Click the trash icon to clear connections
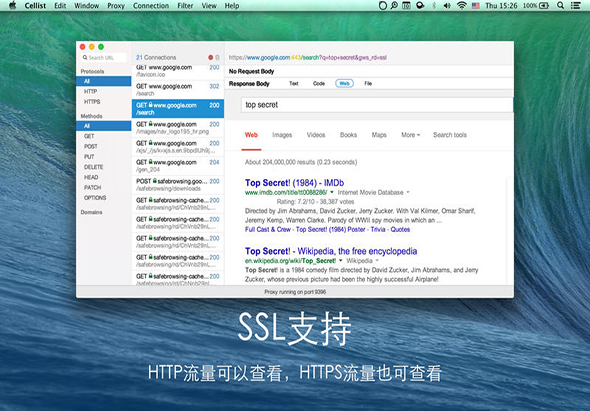Screen dimensions: 590x411 [217, 57]
